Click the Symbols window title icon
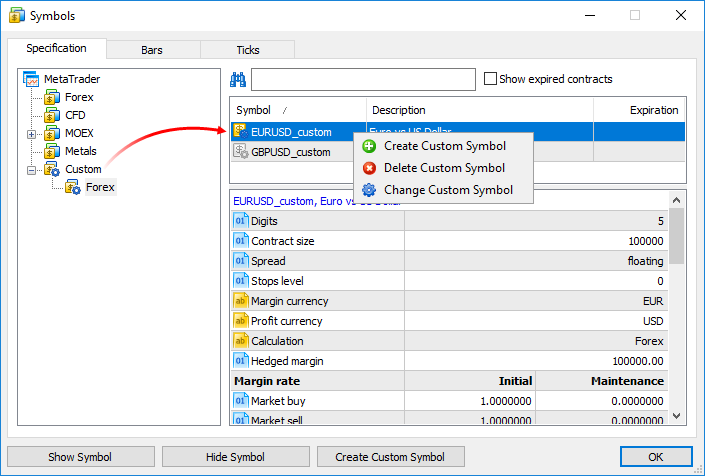This screenshot has height=476, width=705. point(17,15)
